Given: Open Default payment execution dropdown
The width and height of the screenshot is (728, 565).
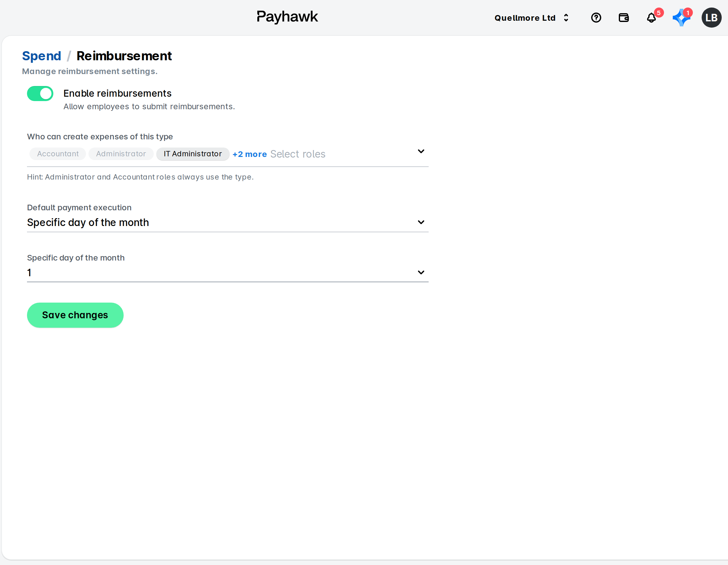Looking at the screenshot, I should [228, 222].
